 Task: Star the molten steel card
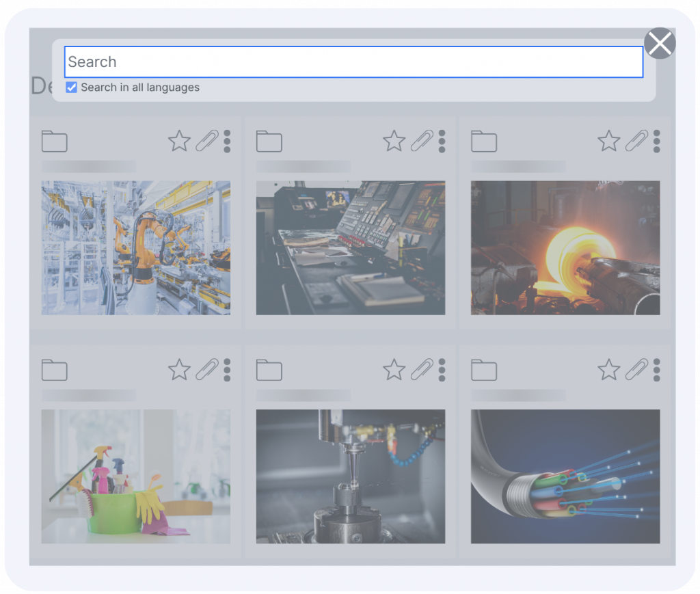(608, 141)
